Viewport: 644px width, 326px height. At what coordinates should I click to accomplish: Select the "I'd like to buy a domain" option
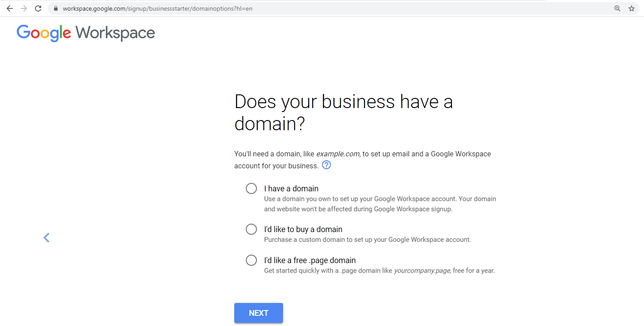tap(251, 229)
